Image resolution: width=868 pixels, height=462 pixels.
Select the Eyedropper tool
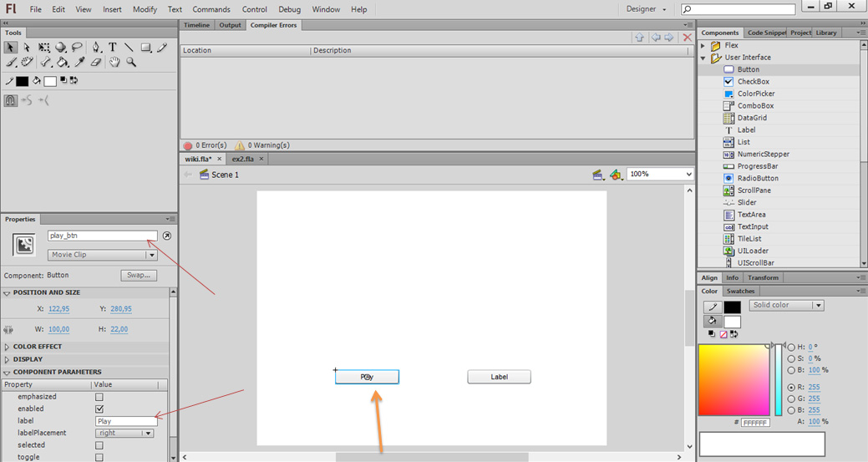79,62
